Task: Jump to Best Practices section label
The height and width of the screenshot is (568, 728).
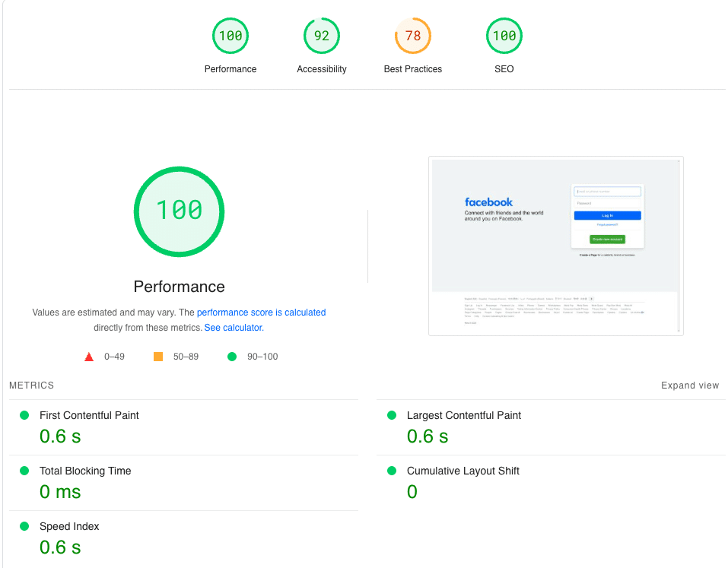Action: [413, 69]
